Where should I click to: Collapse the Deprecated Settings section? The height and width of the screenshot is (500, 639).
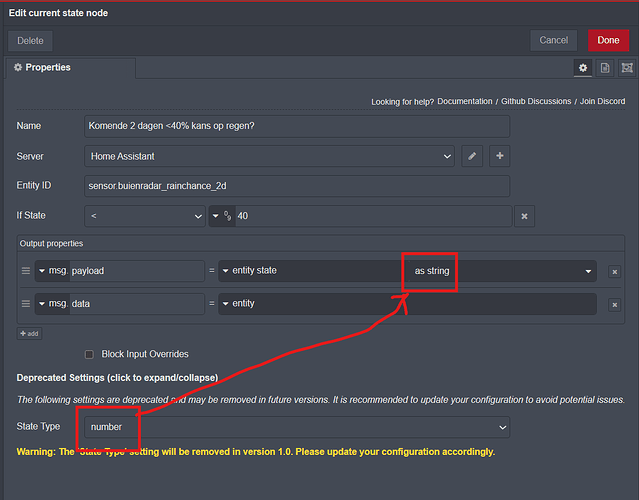pyautogui.click(x=117, y=378)
